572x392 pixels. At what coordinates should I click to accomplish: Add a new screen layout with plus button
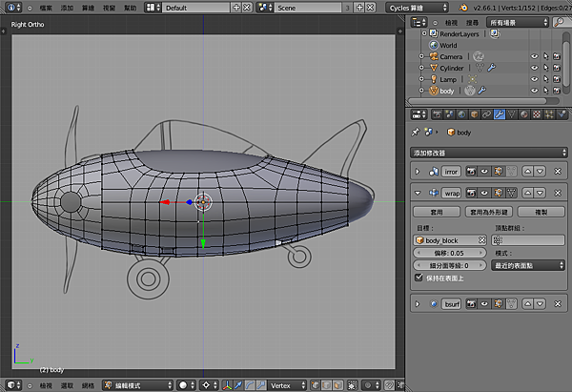(236, 8)
